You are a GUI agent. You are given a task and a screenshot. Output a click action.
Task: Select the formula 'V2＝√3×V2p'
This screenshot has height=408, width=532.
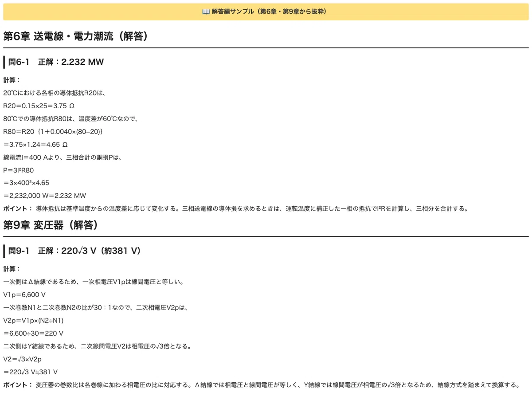pyautogui.click(x=22, y=359)
